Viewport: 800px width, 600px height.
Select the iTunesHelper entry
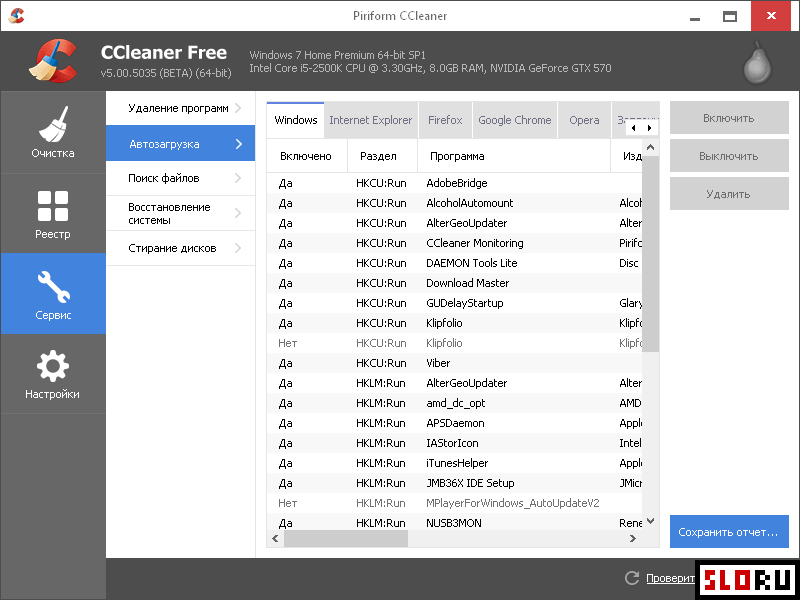click(455, 463)
